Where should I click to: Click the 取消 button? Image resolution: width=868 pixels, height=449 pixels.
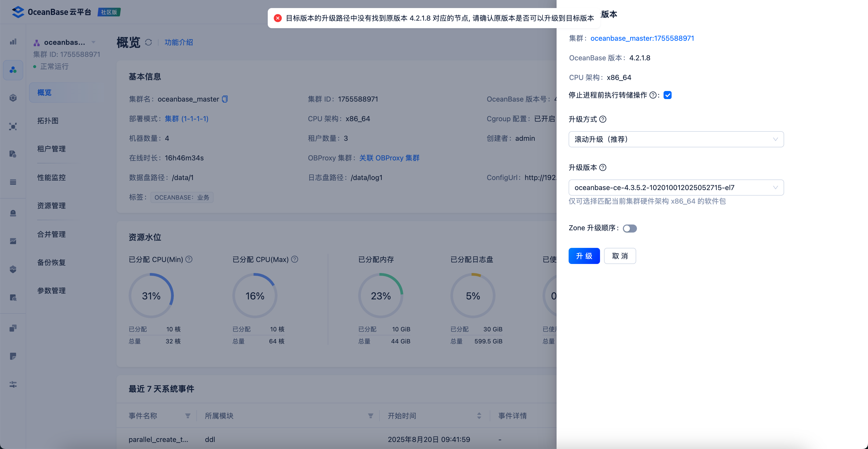(x=620, y=256)
